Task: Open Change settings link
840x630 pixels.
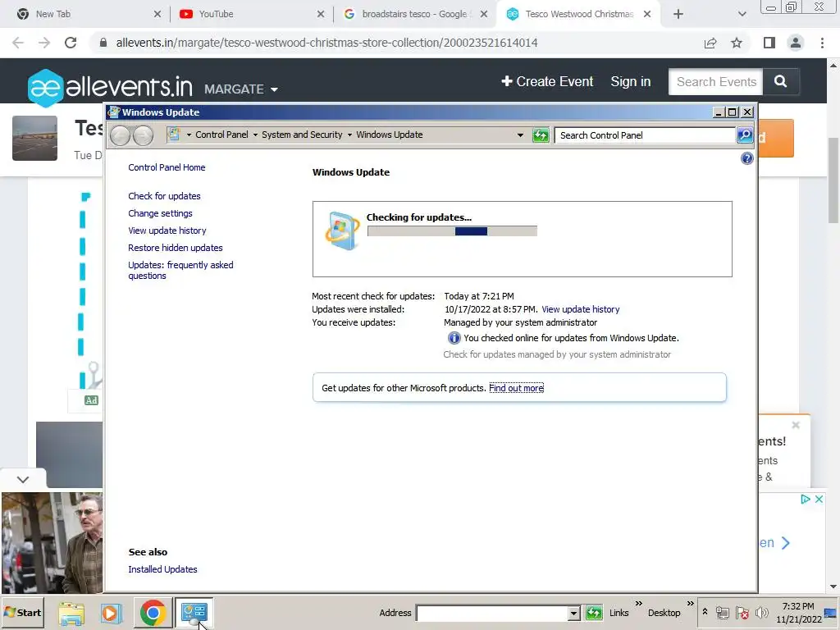Action: [x=160, y=213]
